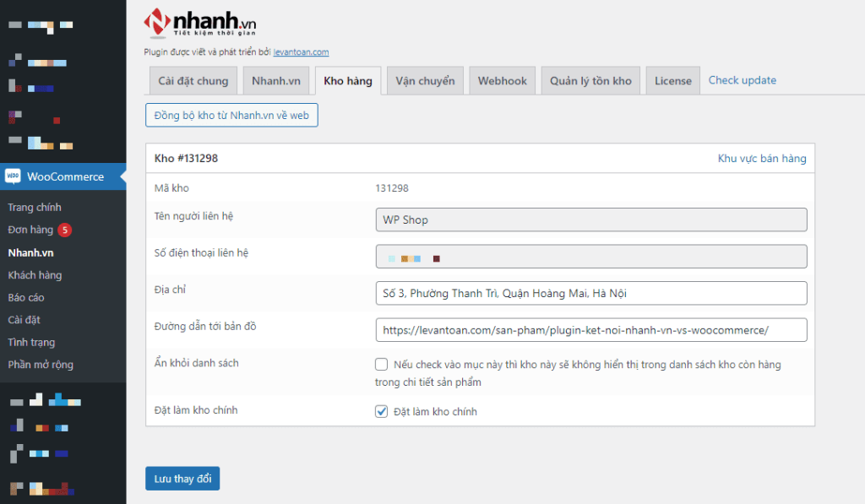865x504 pixels.
Task: Click into the 'Địa chỉ' address field
Action: pos(590,293)
